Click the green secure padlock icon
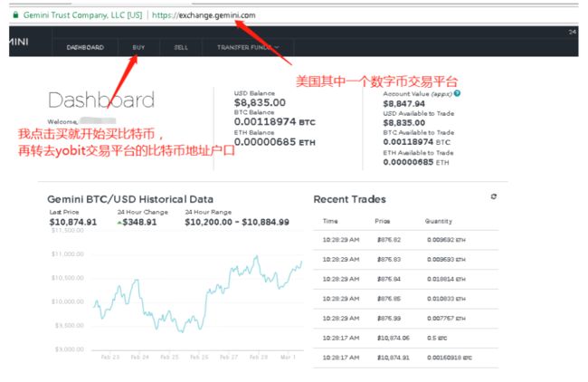Screen dimensions: 588x382 [15, 15]
